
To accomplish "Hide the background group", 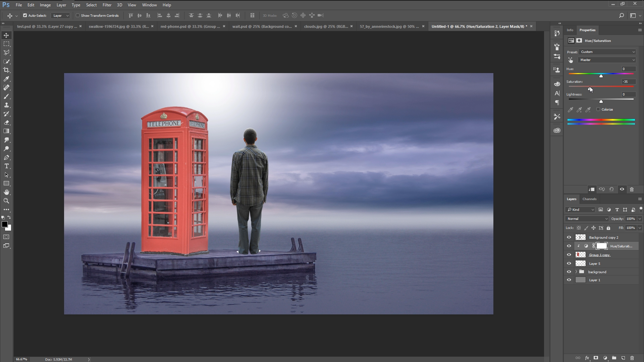I will point(569,272).
